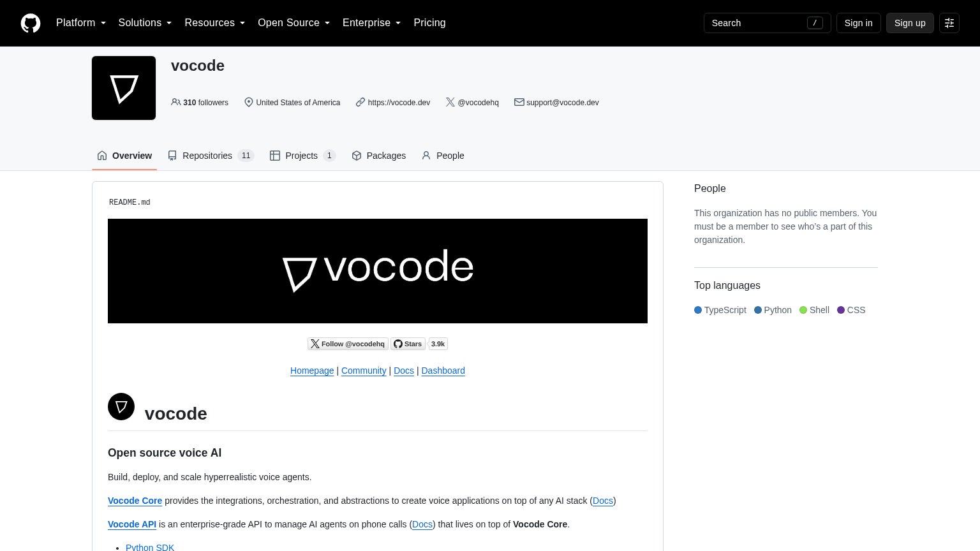
Task: Focus the Search input field
Action: click(767, 23)
